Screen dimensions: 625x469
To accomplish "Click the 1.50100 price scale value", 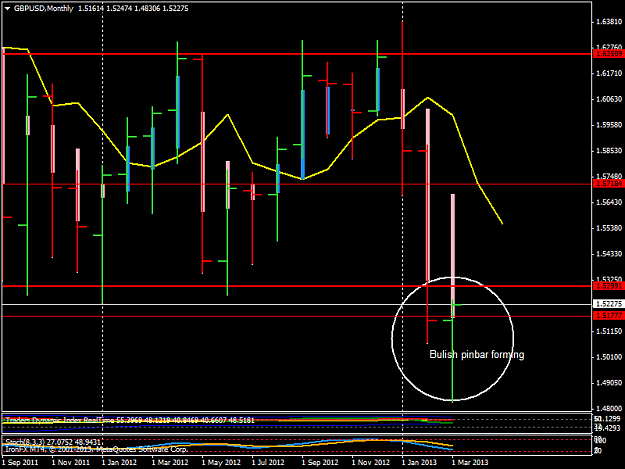I will [609, 357].
